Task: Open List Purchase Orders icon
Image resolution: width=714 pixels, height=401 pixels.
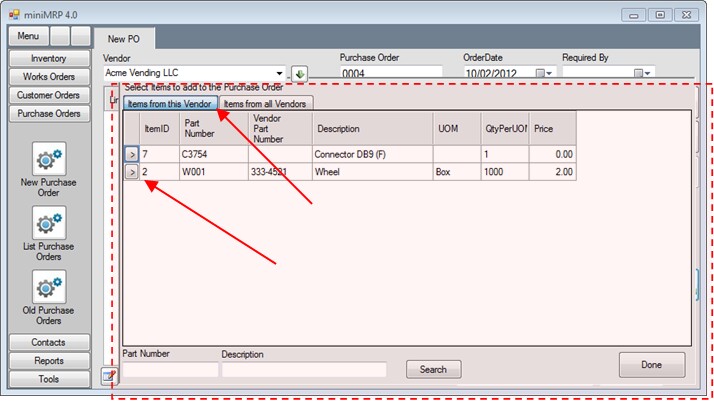Action: coord(48,223)
